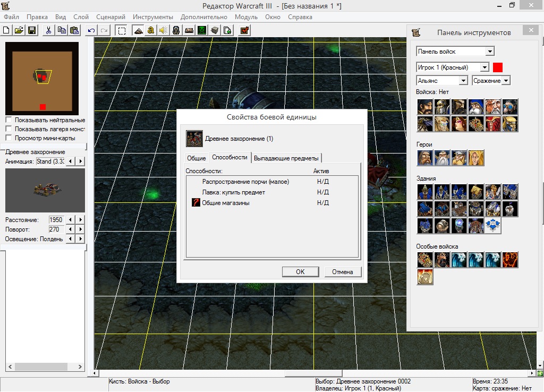Select the yellow-roofed Farm building icon

click(476, 192)
